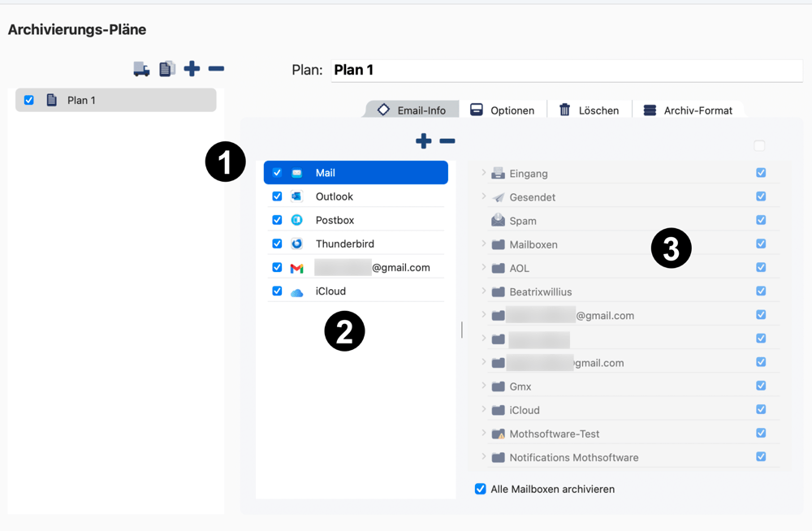
Task: Click the plus icon above the email account list
Action: click(x=423, y=141)
